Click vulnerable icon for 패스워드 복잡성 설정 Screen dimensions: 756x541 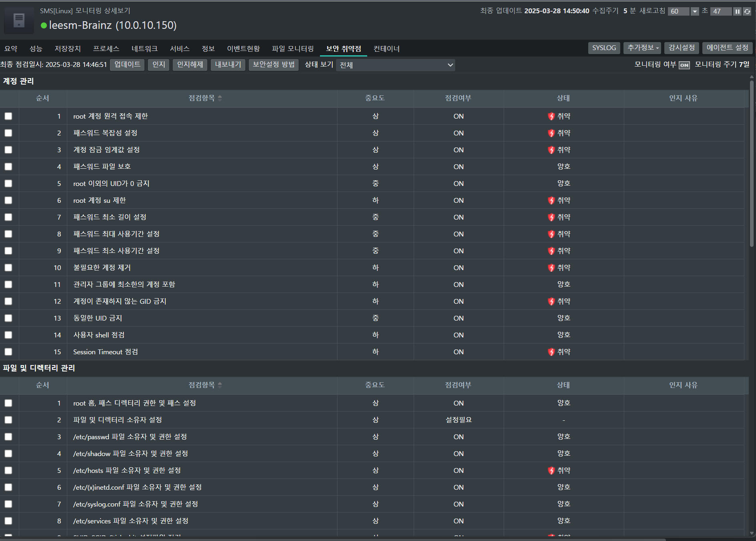click(x=551, y=133)
